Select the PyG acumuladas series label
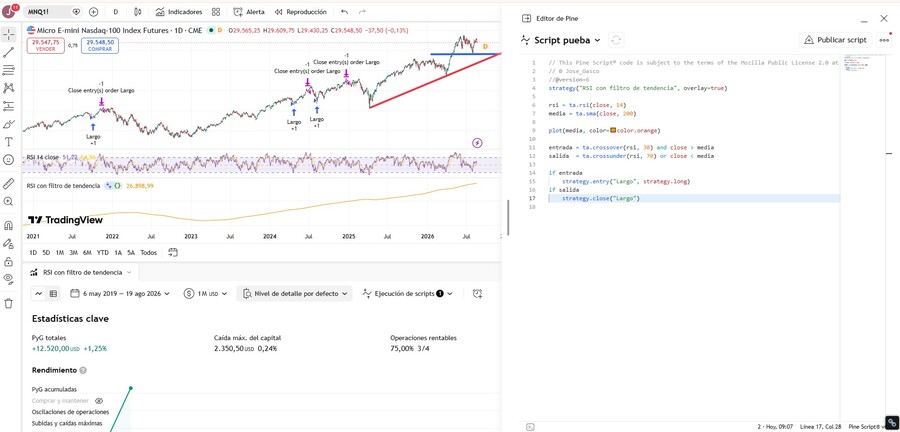The height and width of the screenshot is (432, 900). coord(55,390)
